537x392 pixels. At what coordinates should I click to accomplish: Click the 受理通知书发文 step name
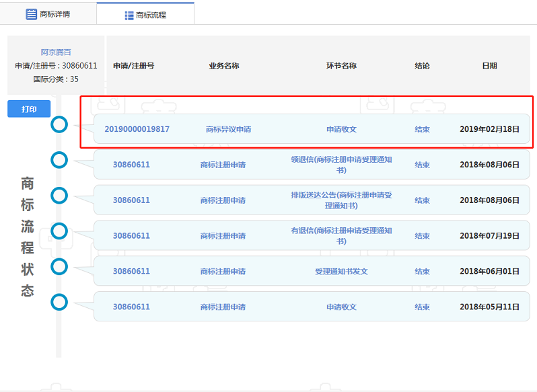tap(341, 272)
